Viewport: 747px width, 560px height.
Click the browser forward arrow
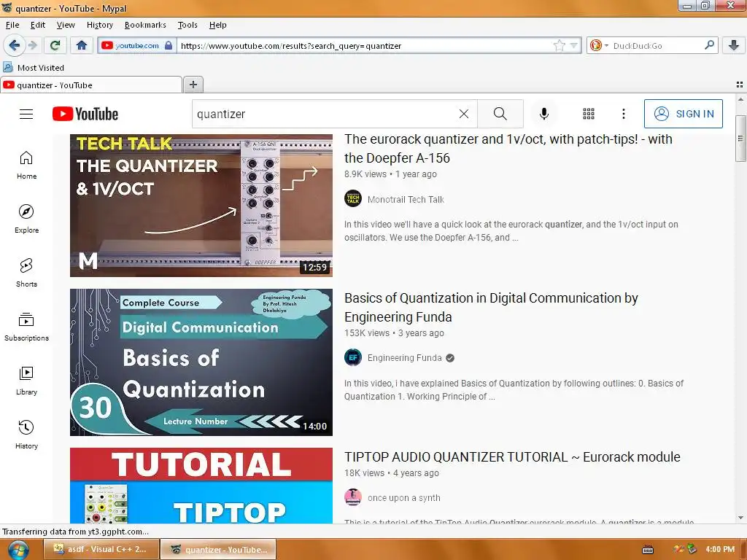(x=33, y=45)
